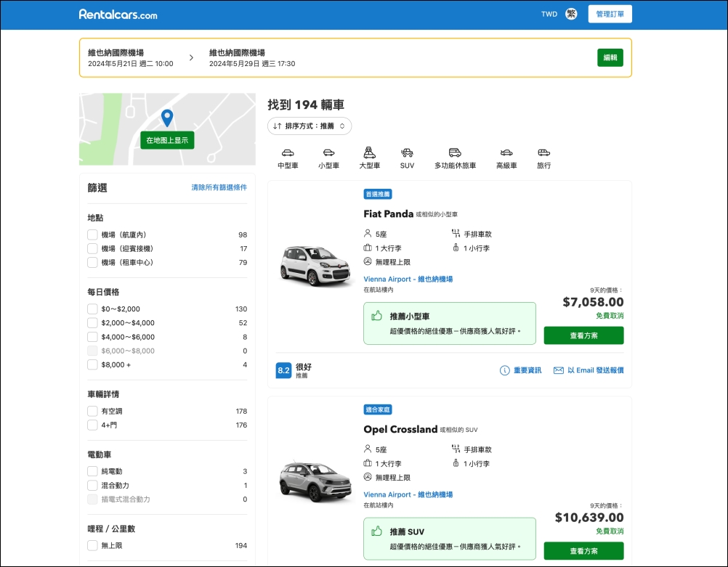Open the 繁 language selector icon
This screenshot has width=728, height=567.
click(571, 14)
